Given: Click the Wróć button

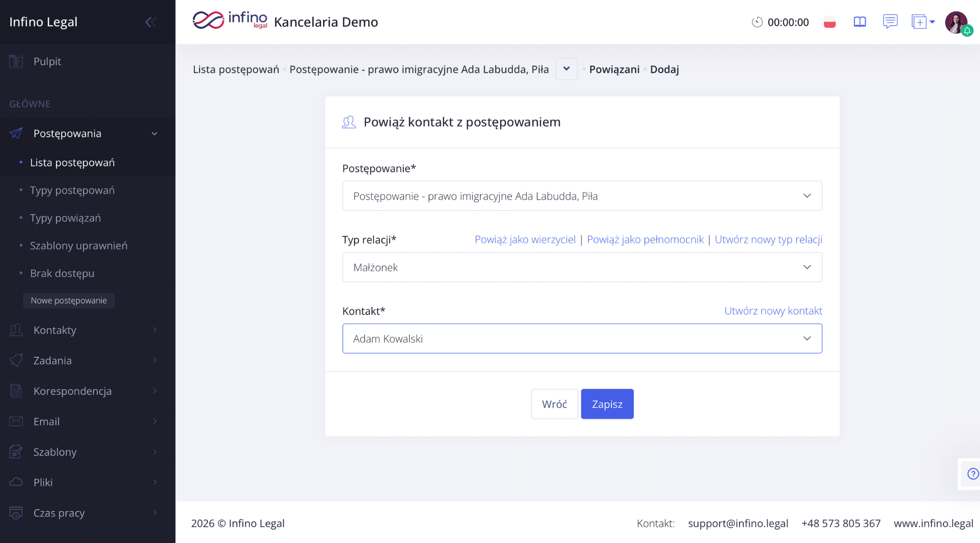Looking at the screenshot, I should pos(554,404).
